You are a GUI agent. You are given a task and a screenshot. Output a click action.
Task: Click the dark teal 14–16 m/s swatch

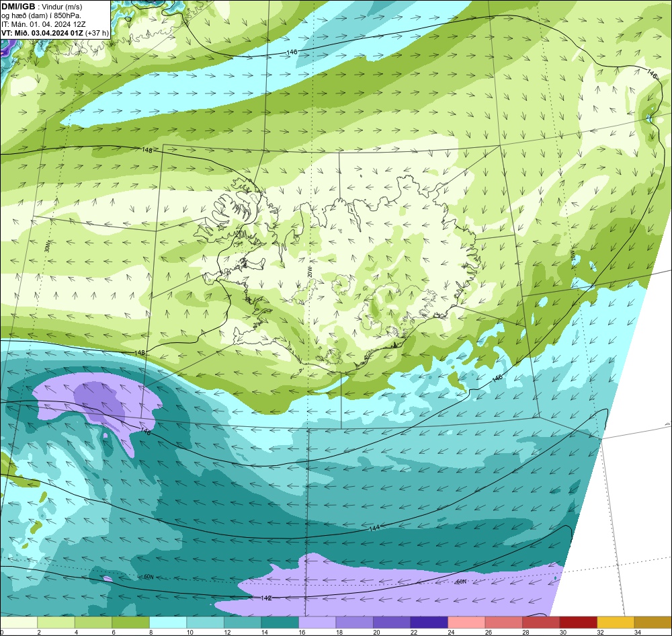tap(280, 622)
